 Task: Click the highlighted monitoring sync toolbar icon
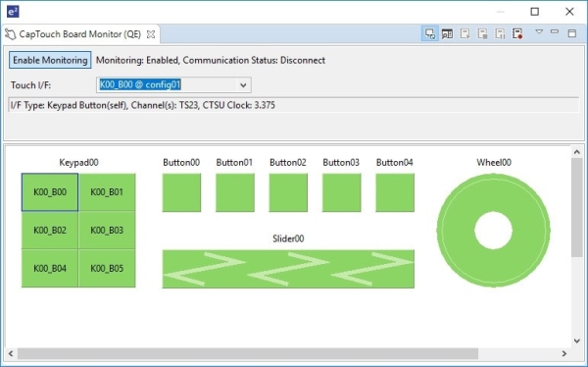[x=430, y=33]
